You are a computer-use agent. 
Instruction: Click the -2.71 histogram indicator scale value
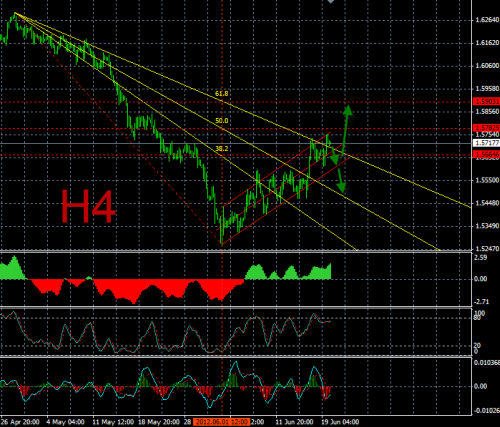point(481,302)
